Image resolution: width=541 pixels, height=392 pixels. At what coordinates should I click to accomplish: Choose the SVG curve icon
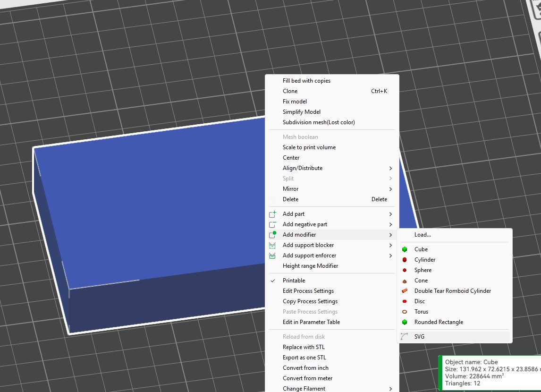(x=405, y=337)
